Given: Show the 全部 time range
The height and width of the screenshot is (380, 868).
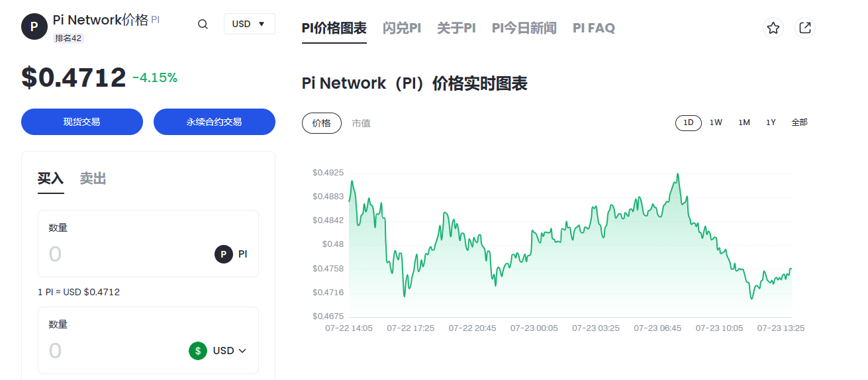Looking at the screenshot, I should (799, 122).
